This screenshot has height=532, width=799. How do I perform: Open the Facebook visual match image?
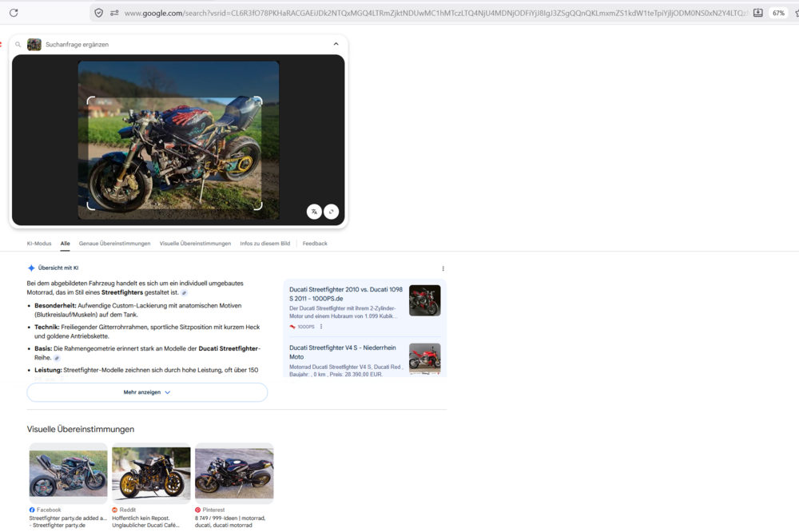point(68,474)
